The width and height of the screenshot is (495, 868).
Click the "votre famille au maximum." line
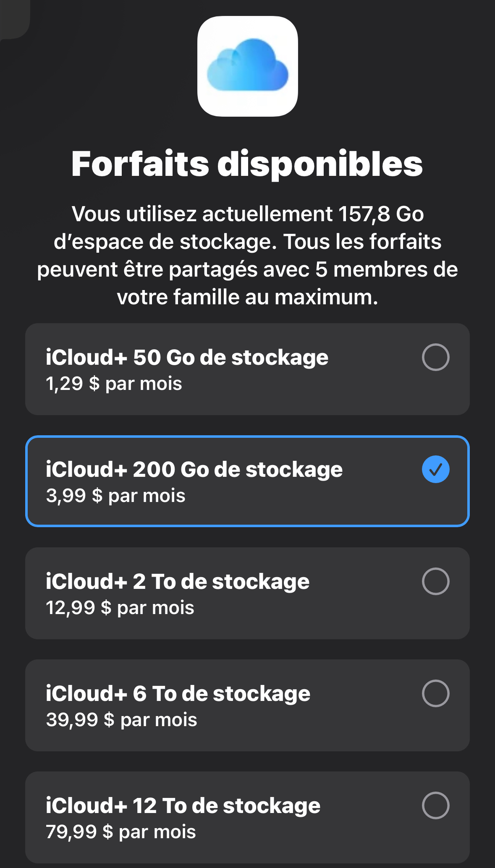247,297
